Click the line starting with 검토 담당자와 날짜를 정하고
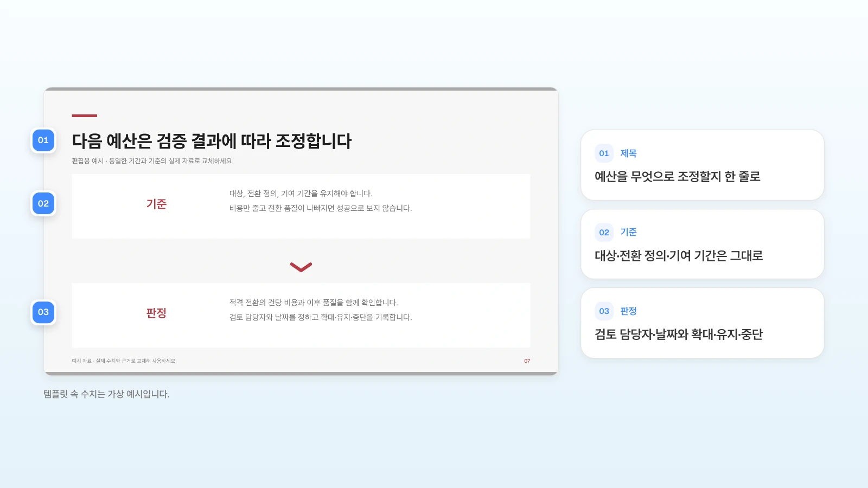This screenshot has height=488, width=868. click(x=321, y=317)
